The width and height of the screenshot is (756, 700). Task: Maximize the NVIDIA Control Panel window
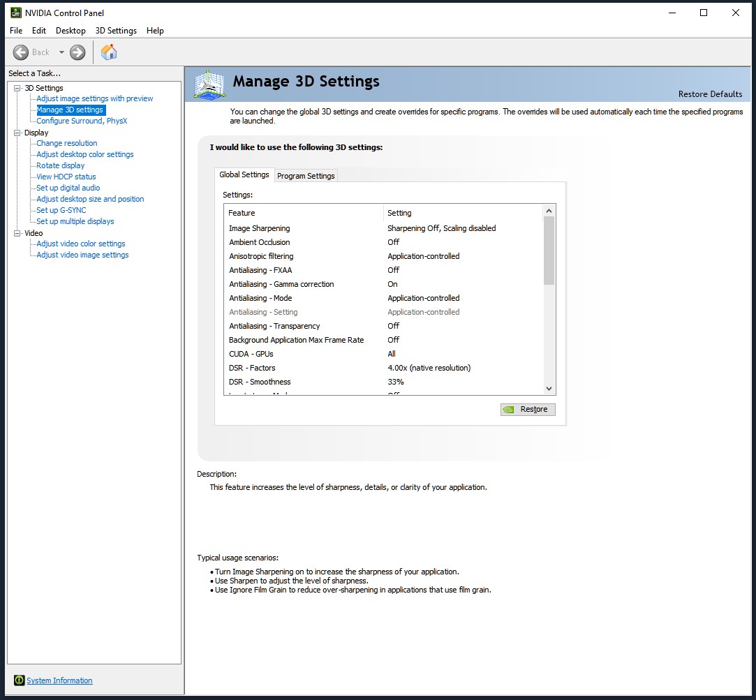[704, 13]
